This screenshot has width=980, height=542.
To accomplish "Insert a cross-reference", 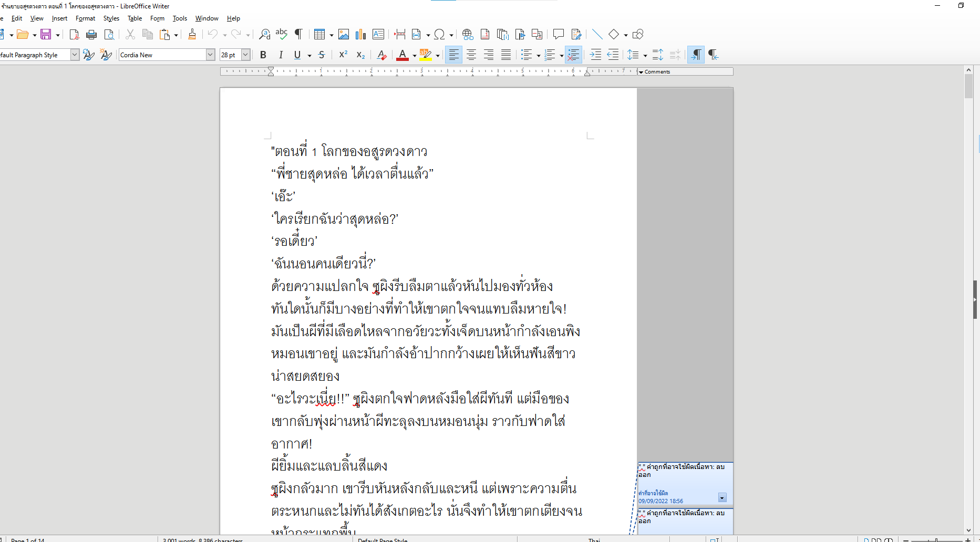I will tap(537, 35).
